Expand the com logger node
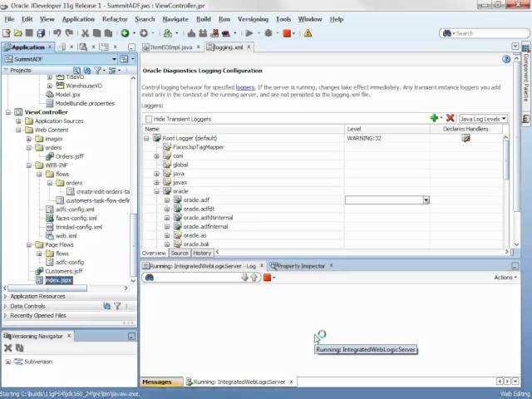Image resolution: width=532 pixels, height=399 pixels. [156, 156]
